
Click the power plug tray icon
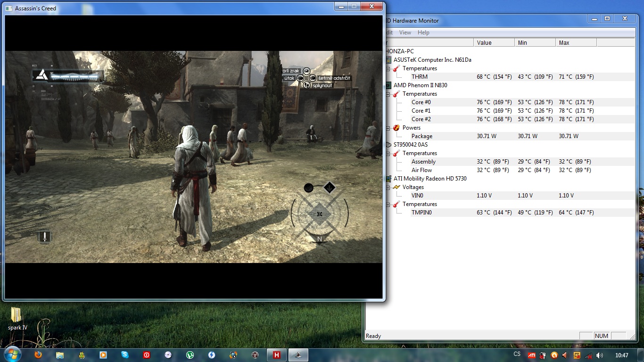pyautogui.click(x=543, y=355)
